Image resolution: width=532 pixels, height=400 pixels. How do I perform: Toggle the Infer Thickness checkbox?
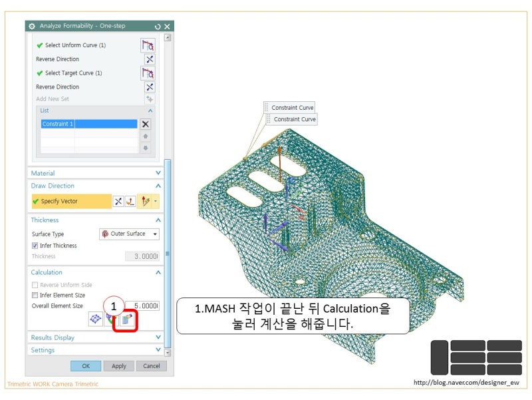pos(35,246)
